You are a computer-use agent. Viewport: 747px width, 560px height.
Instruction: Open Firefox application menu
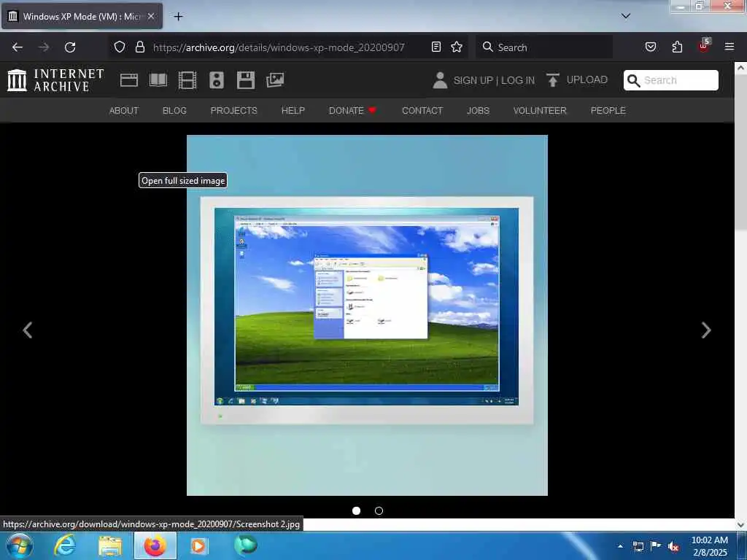(x=729, y=47)
